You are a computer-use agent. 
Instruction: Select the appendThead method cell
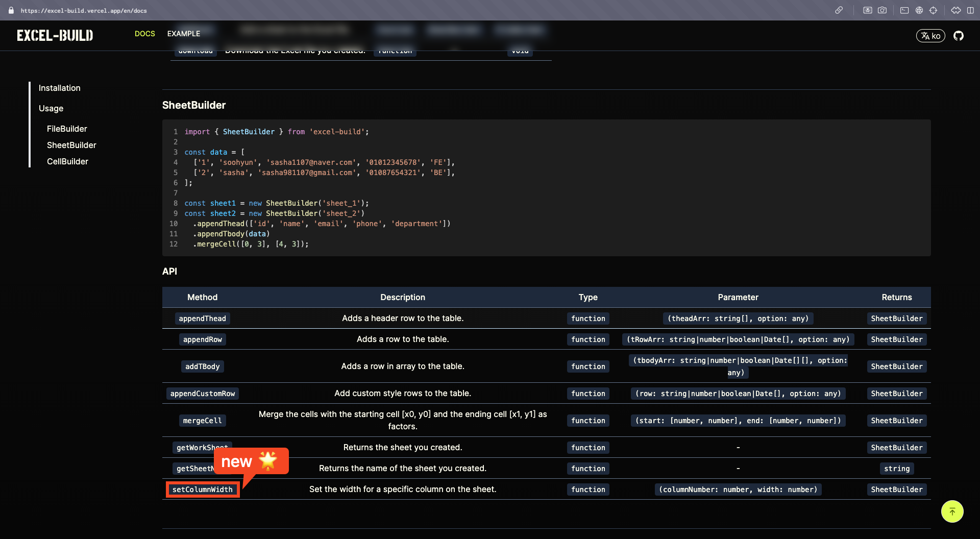(202, 318)
